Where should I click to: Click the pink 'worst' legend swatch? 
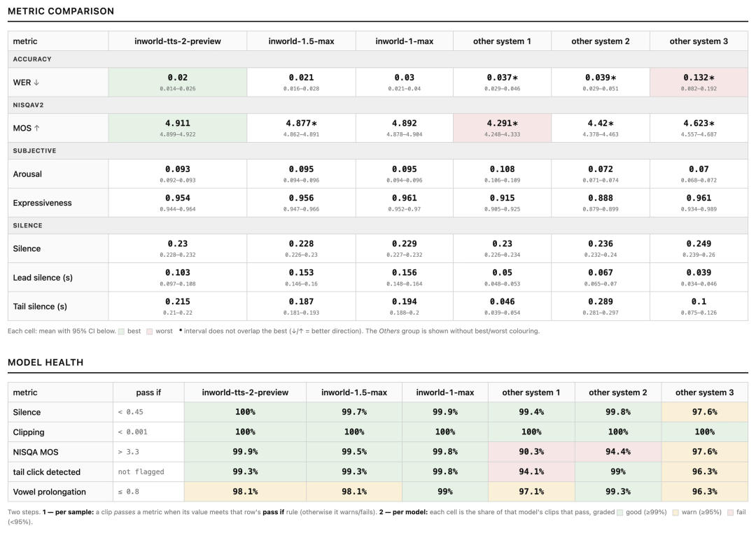[150, 332]
